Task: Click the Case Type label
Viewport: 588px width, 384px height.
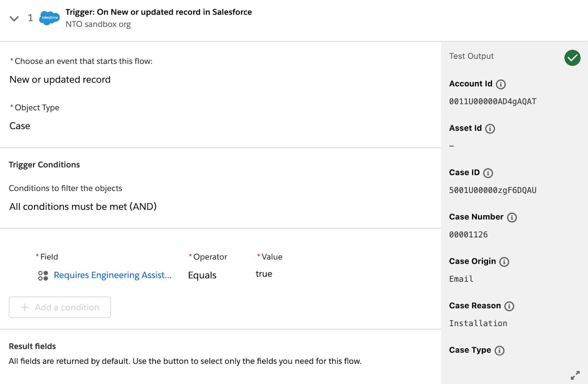Action: click(470, 350)
